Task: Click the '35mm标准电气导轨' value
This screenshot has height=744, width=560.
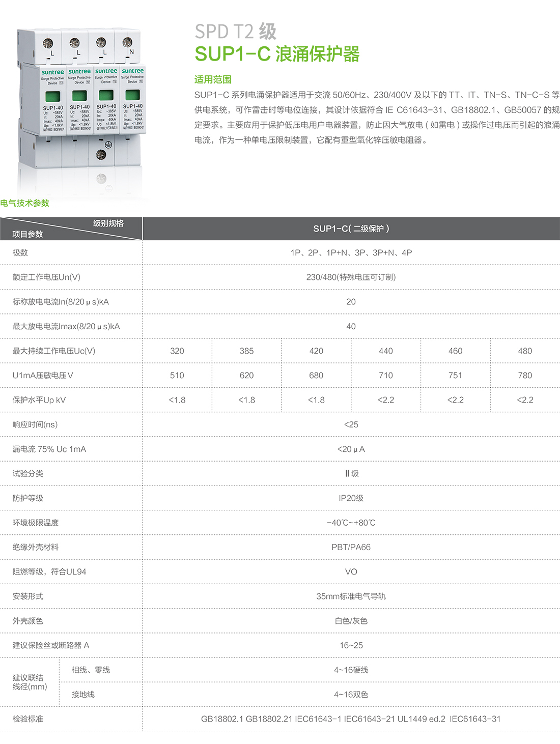Action: pyautogui.click(x=351, y=596)
